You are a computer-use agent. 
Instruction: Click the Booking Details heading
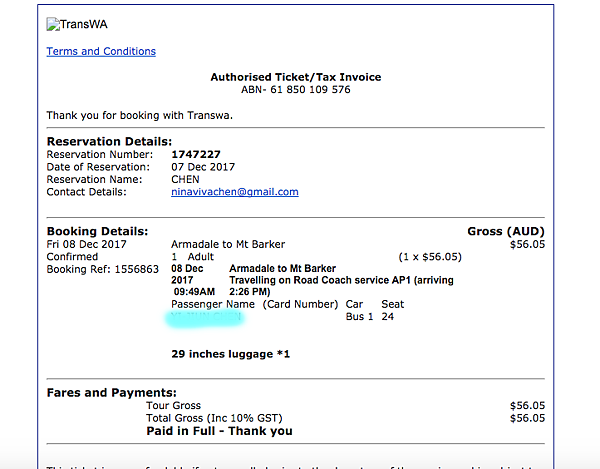[97, 231]
